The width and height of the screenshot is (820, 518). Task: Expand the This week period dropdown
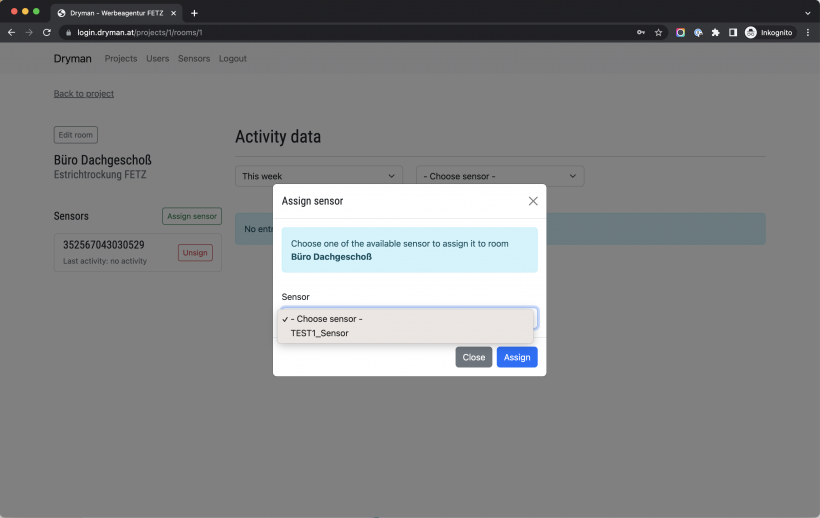tap(318, 176)
